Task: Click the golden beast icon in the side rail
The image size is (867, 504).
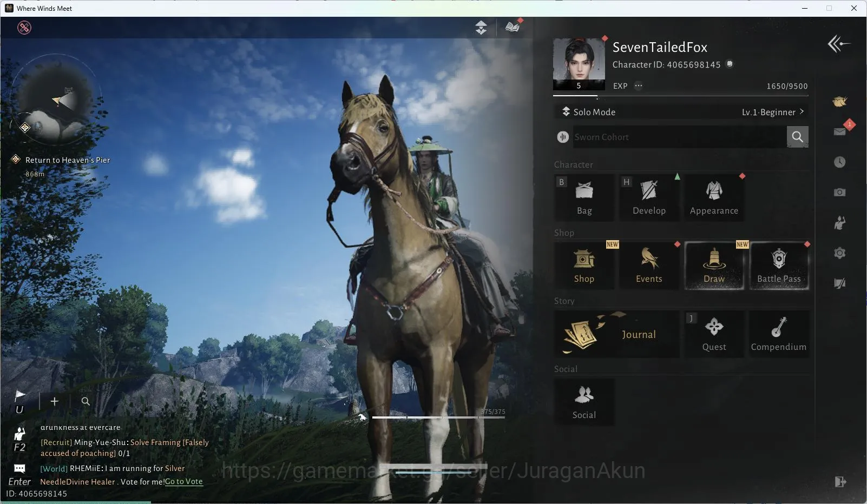Action: pos(840,101)
